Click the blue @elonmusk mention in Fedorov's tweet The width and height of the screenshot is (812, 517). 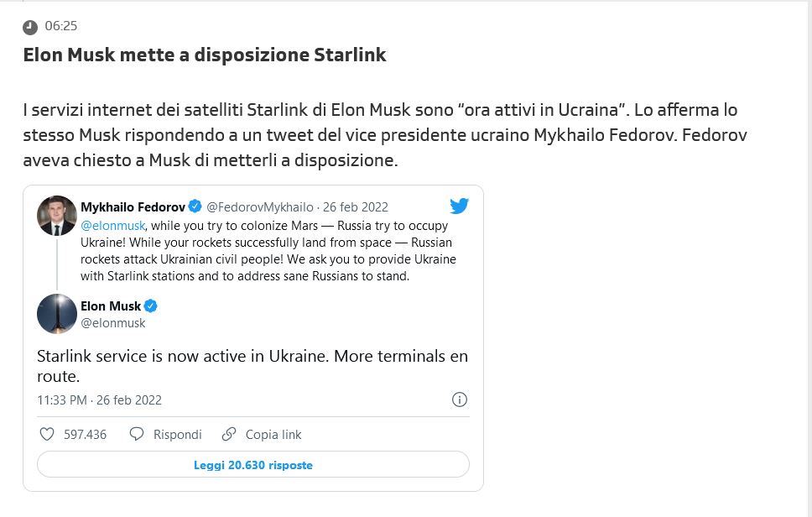(x=112, y=226)
